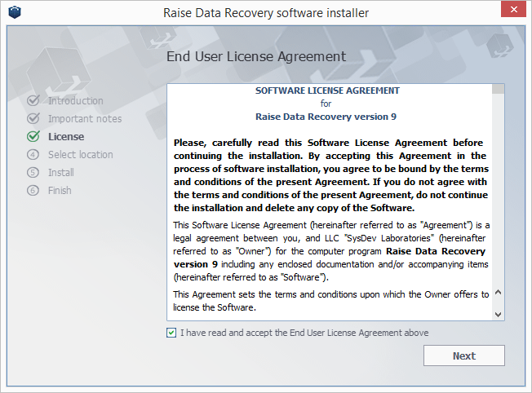Close the installer window

pos(514,9)
